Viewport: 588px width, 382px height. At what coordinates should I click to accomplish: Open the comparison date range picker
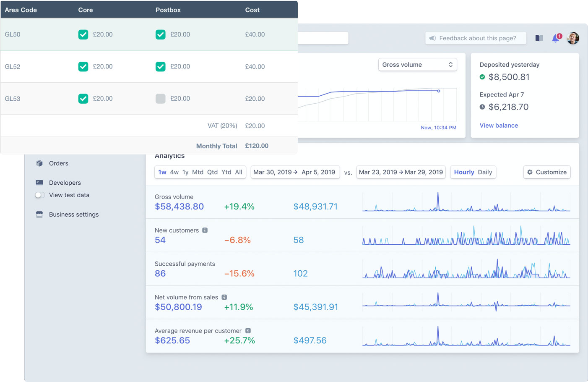pyautogui.click(x=401, y=172)
